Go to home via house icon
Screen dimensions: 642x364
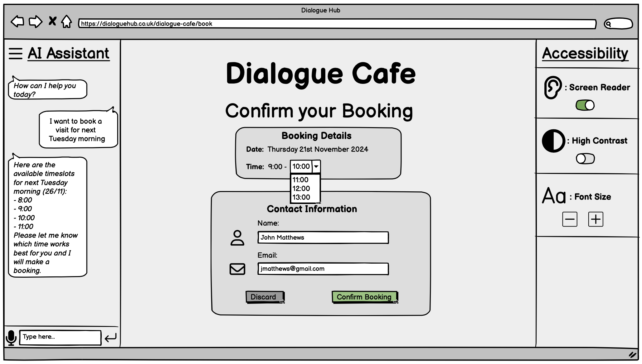66,22
